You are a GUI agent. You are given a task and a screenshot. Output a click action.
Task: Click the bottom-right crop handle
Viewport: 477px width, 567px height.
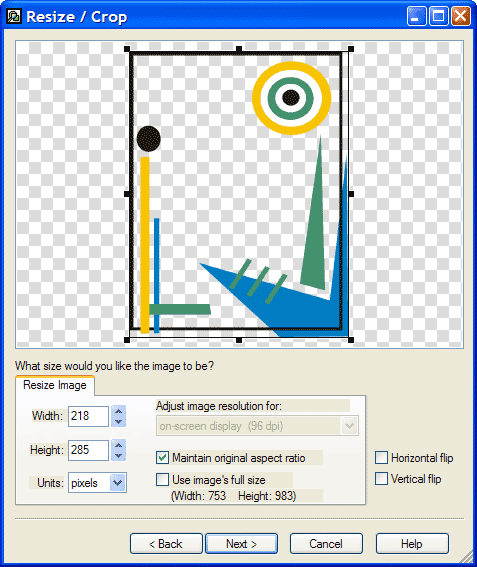pos(351,340)
